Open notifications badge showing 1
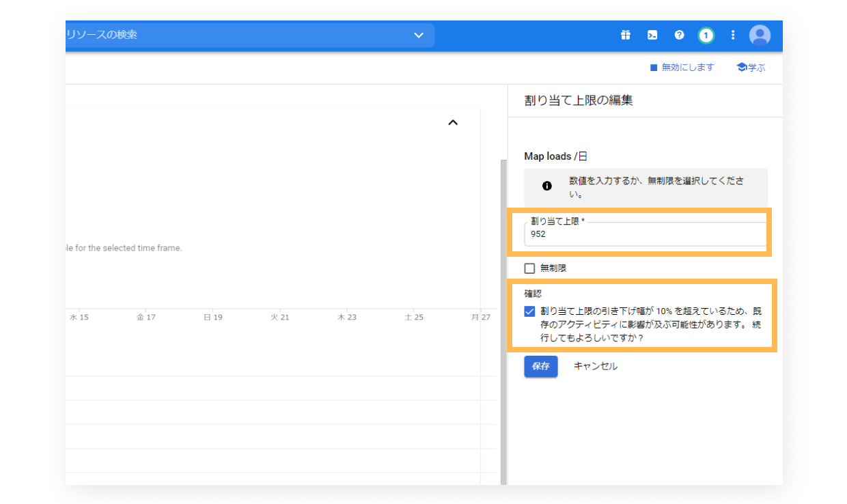This screenshot has height=504, width=847. pos(706,36)
